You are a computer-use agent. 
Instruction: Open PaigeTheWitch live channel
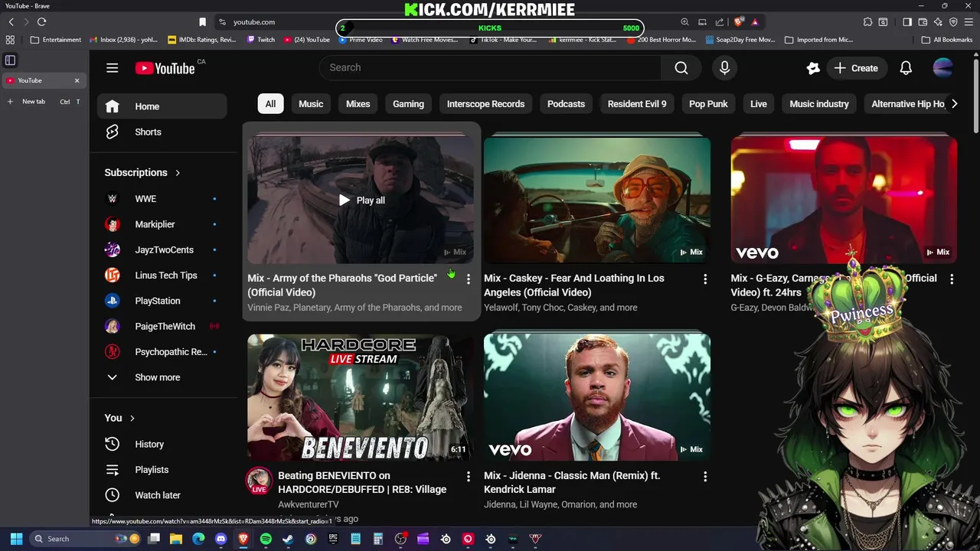(x=162, y=326)
